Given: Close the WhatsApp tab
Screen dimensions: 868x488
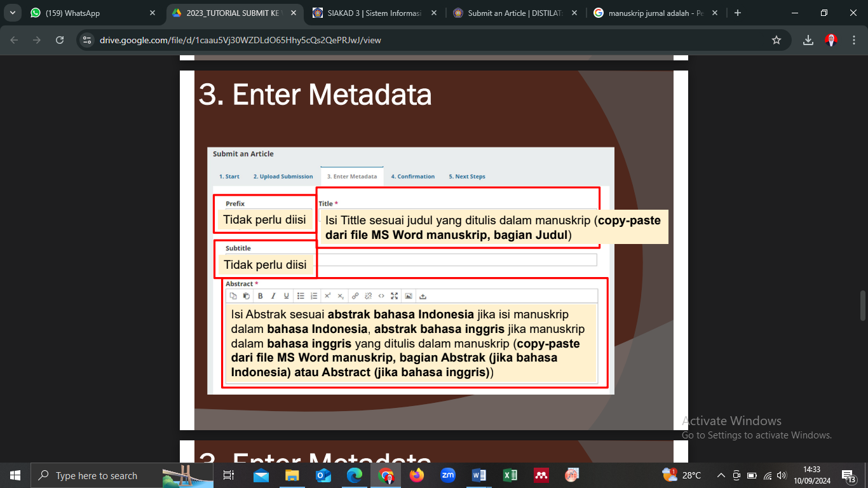Looking at the screenshot, I should (x=152, y=13).
